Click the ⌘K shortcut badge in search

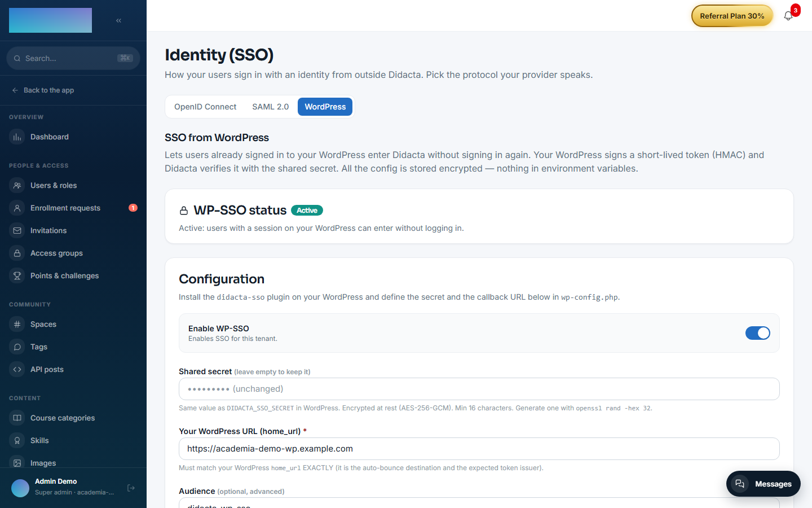pyautogui.click(x=125, y=58)
